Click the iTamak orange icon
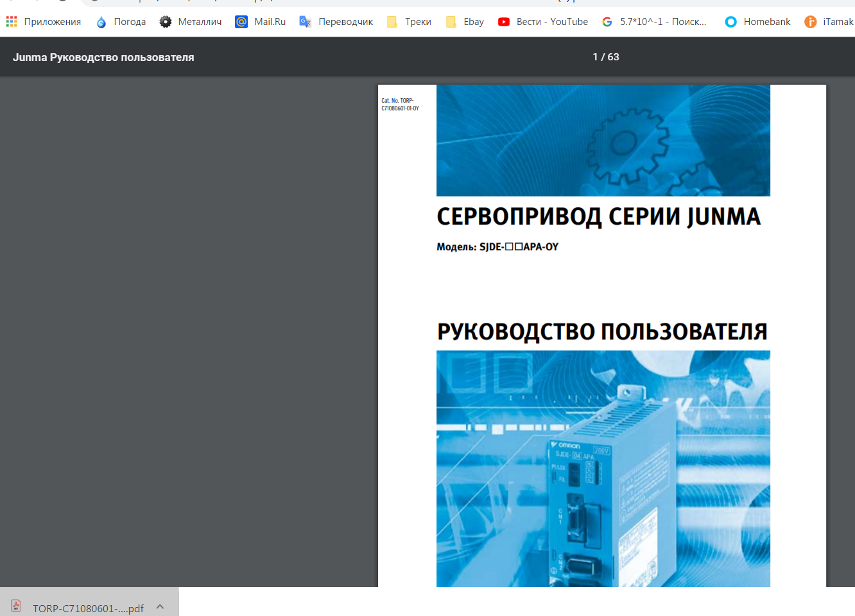Screen dimensions: 855x616 811,22
